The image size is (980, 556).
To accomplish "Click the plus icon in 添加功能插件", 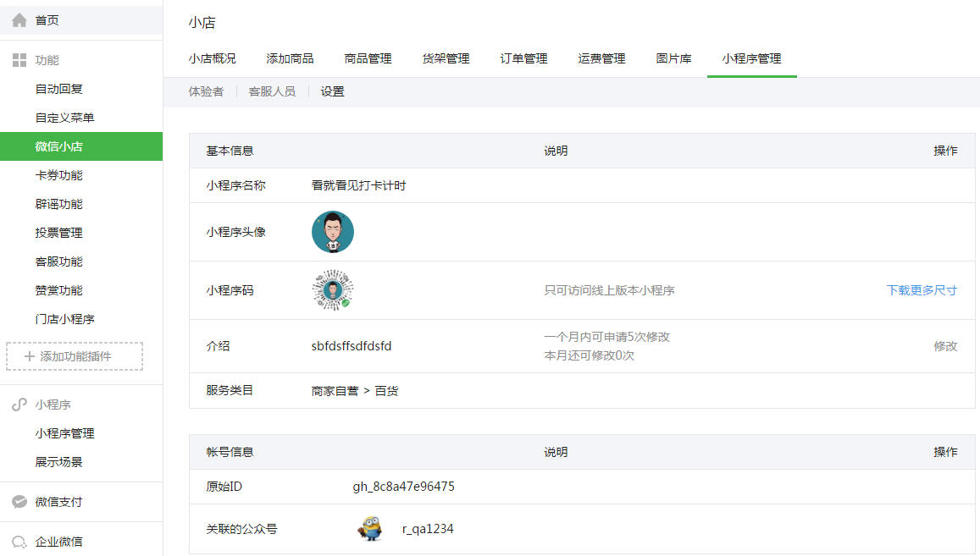I will click(x=30, y=356).
